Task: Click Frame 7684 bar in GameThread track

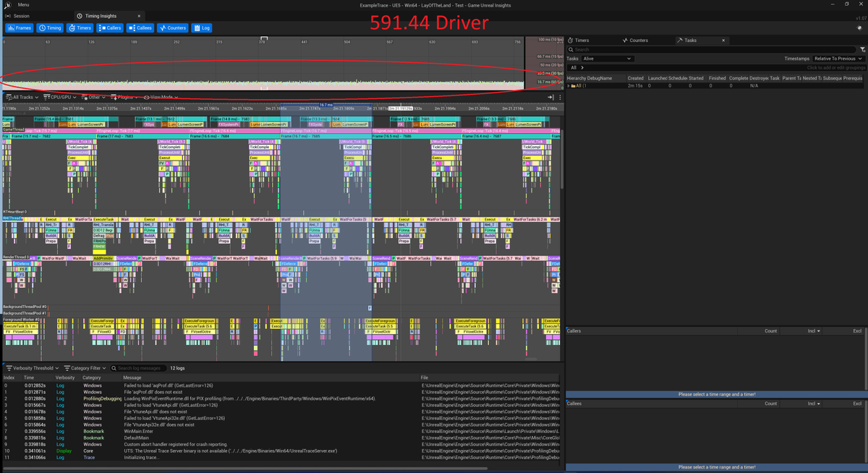Action: [x=234, y=135]
